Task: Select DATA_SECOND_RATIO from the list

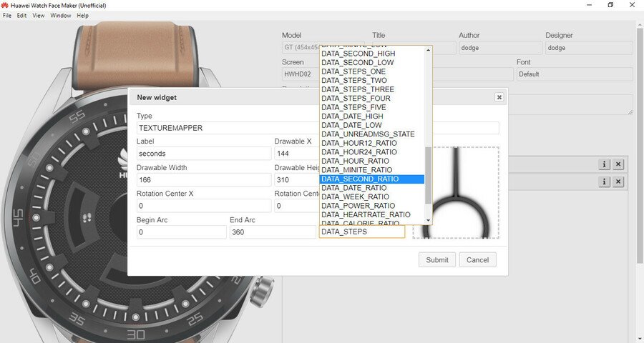Action: pos(371,179)
